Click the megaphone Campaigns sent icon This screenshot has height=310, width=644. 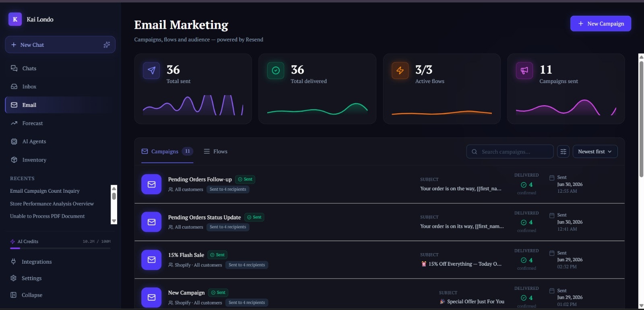coord(524,71)
